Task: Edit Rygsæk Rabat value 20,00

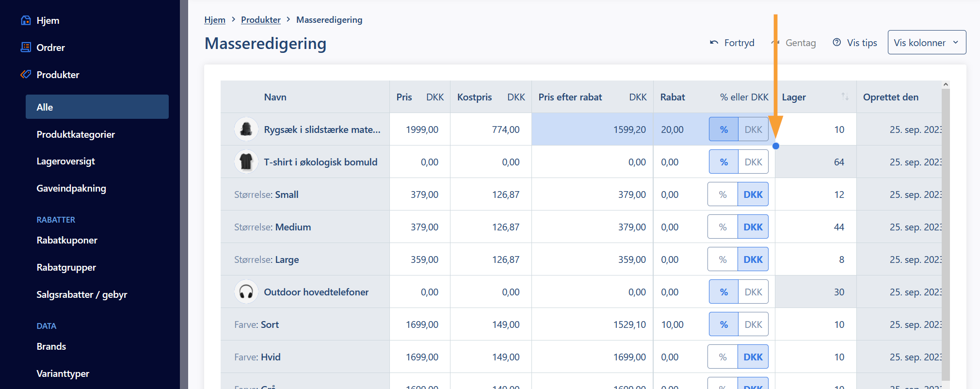Action: click(672, 130)
